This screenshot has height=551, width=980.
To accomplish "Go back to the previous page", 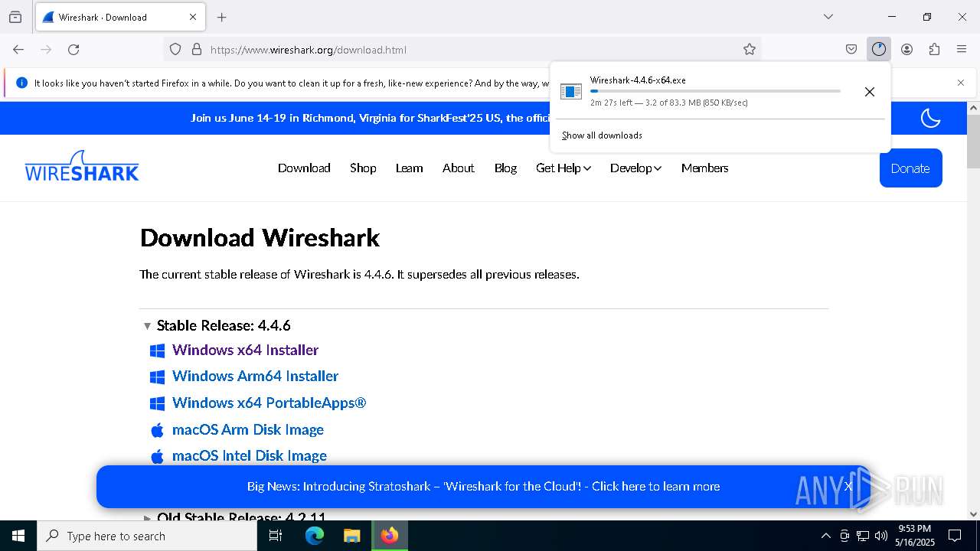I will point(18,50).
